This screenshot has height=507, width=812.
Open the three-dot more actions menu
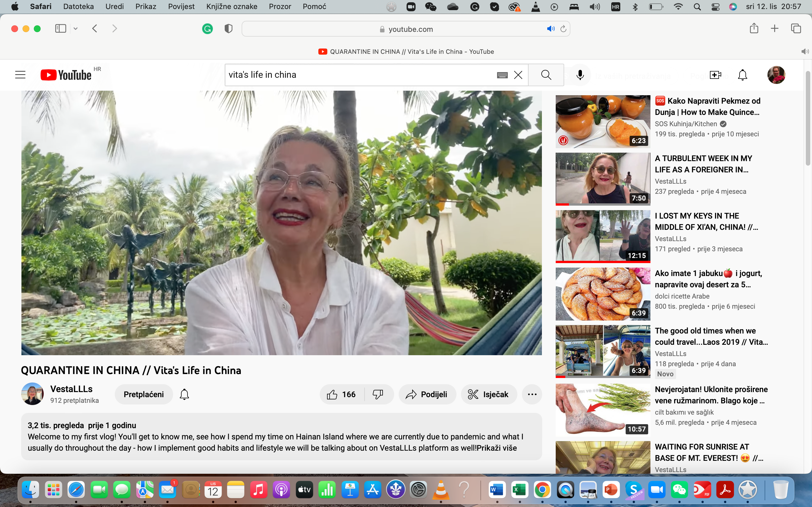coord(532,394)
